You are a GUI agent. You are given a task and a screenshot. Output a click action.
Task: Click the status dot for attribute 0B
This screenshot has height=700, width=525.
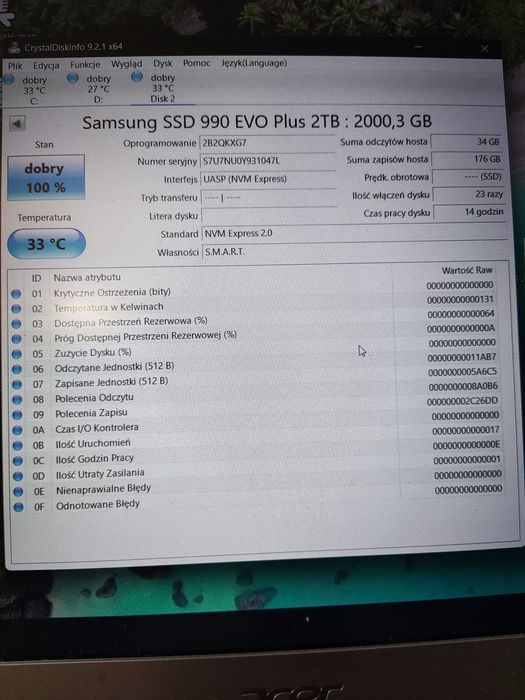click(17, 446)
